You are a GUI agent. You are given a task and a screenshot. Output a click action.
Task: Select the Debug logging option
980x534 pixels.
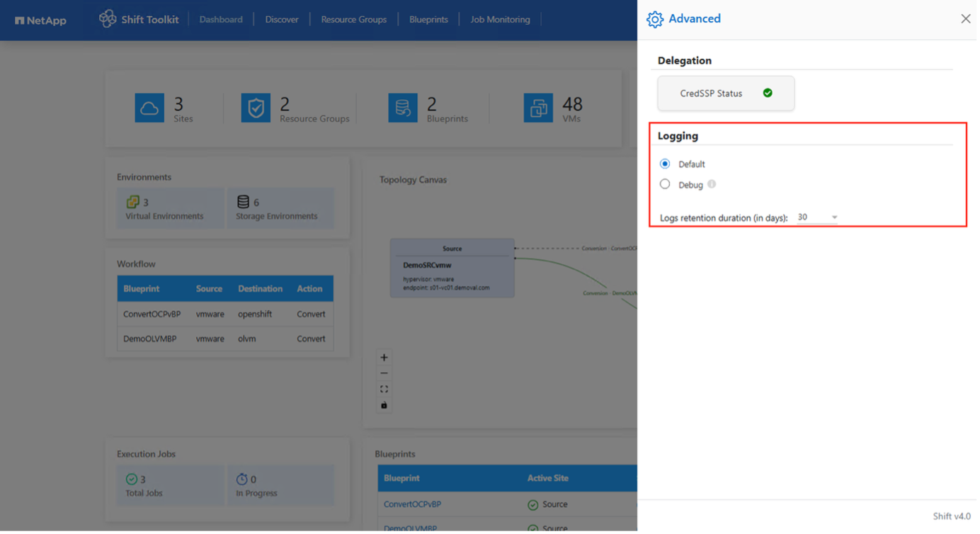[665, 184]
